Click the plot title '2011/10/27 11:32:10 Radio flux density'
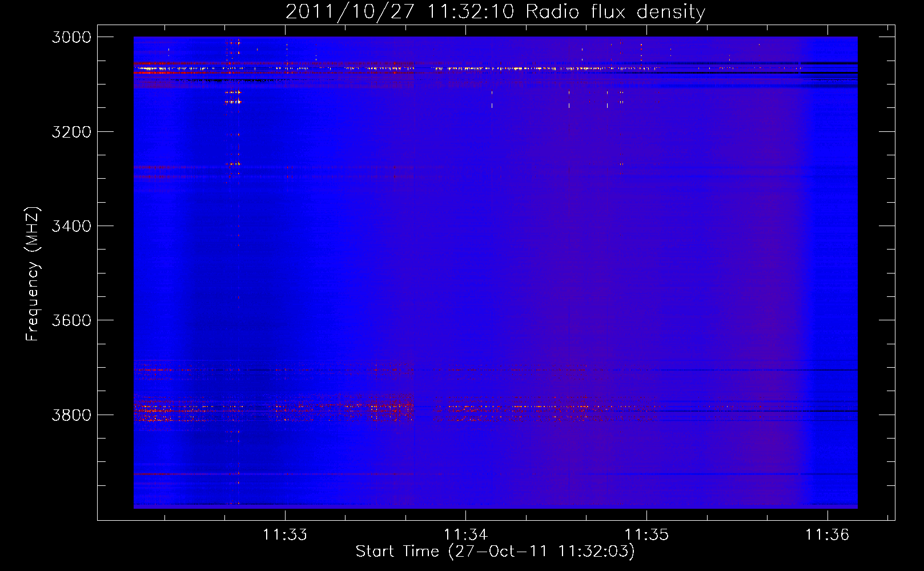 point(495,12)
